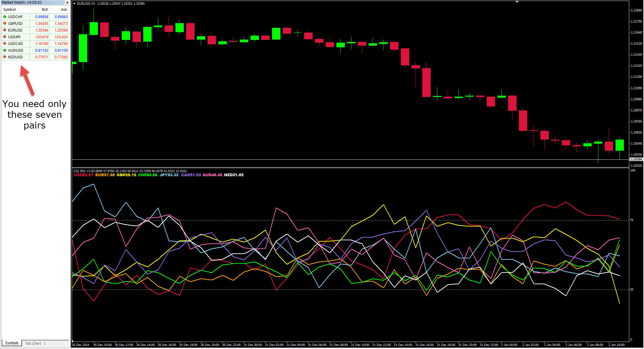
Task: Click the USD82.07 legend label
Action: 83,175
